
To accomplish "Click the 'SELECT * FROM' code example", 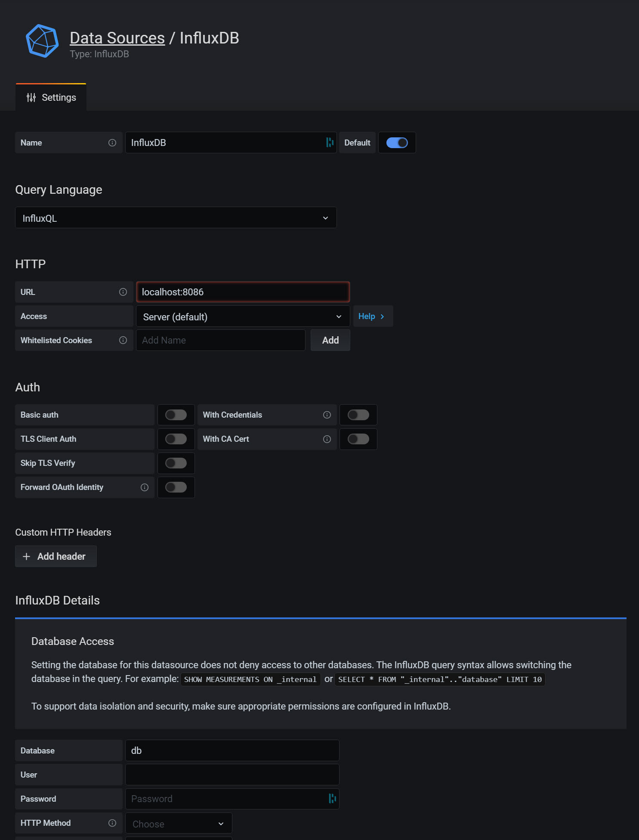I will click(440, 679).
